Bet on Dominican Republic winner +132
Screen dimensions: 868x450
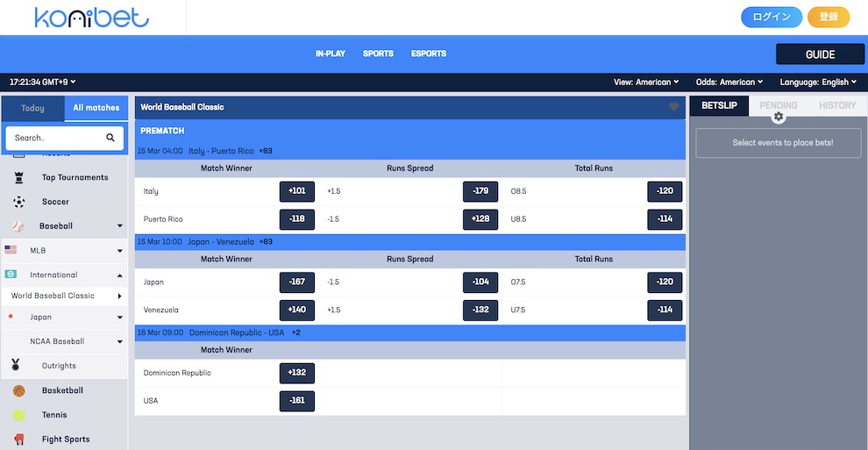point(296,373)
